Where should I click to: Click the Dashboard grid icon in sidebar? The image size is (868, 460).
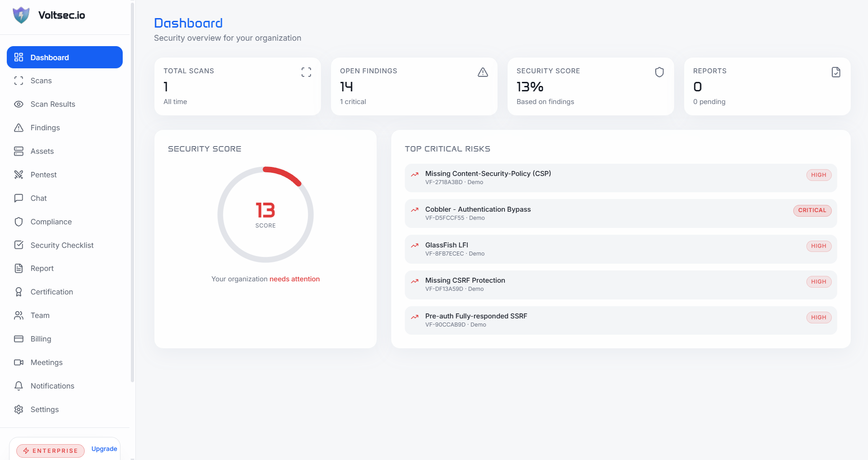(19, 57)
